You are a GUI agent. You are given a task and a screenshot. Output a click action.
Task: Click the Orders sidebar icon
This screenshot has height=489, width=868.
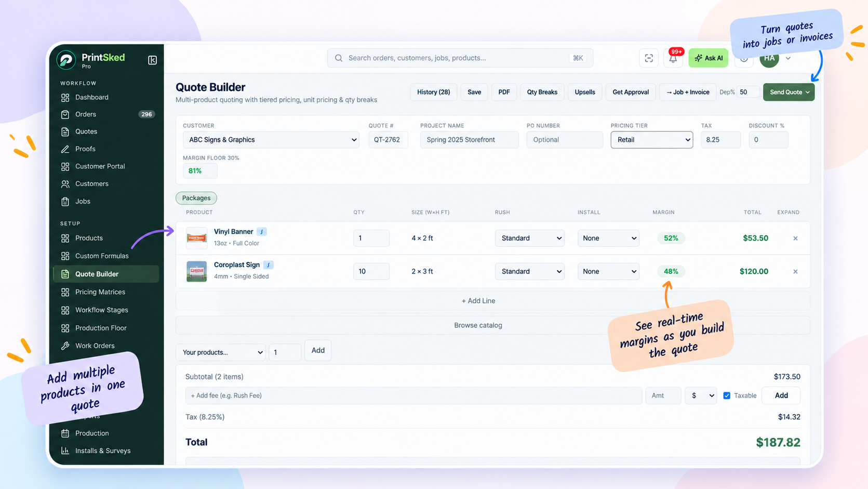pyautogui.click(x=65, y=114)
